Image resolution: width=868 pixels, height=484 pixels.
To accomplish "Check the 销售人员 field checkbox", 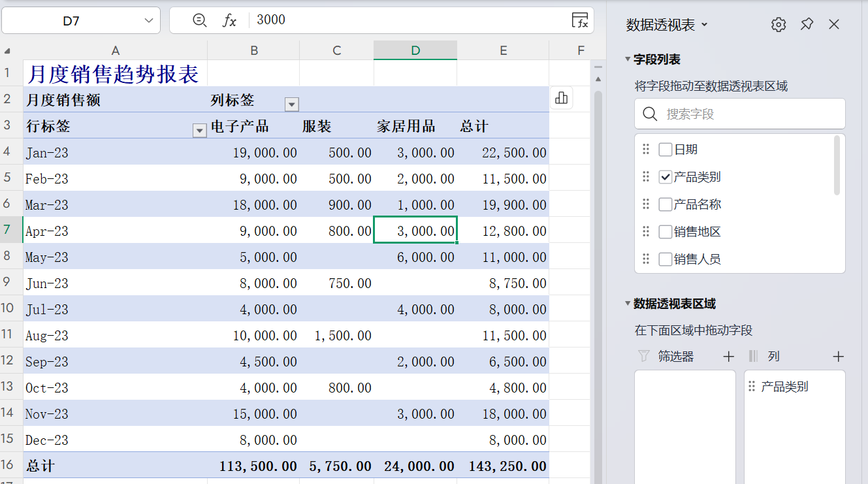I will point(666,259).
